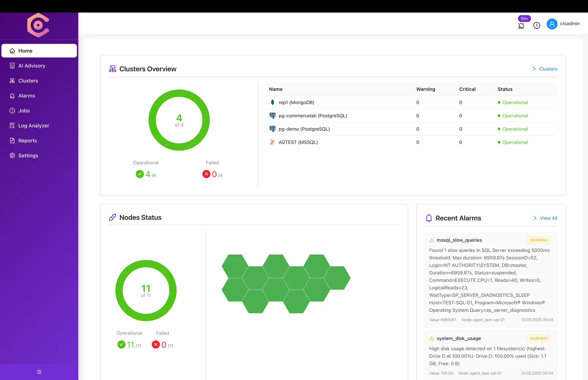Click the MongoDB leaf icon for rep1
The height and width of the screenshot is (380, 588).
click(272, 102)
